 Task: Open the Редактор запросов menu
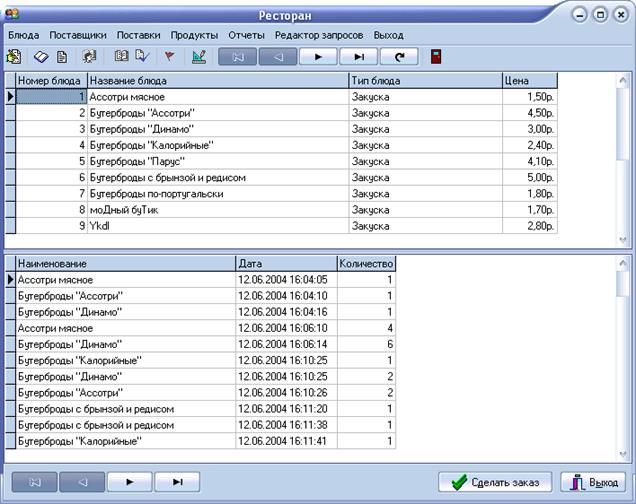319,35
